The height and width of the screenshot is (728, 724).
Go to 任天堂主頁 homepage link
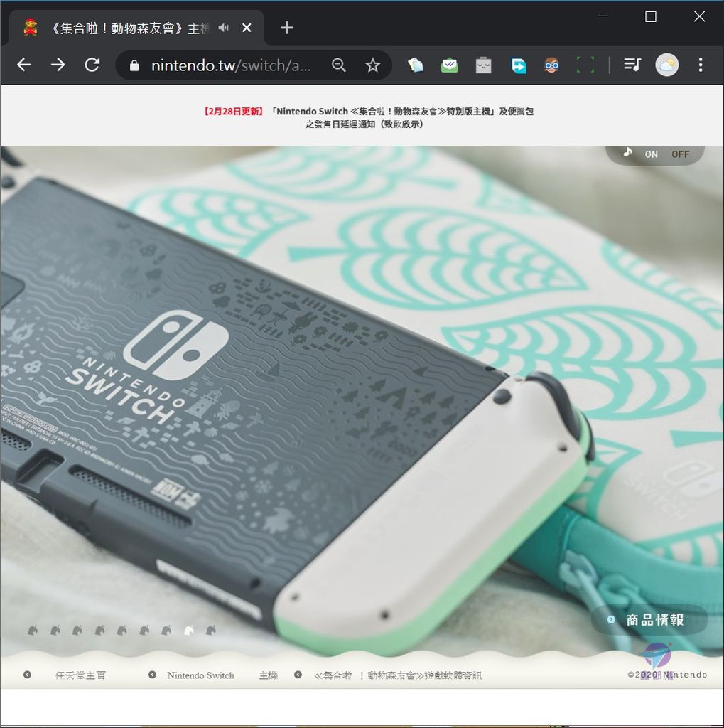pos(80,675)
